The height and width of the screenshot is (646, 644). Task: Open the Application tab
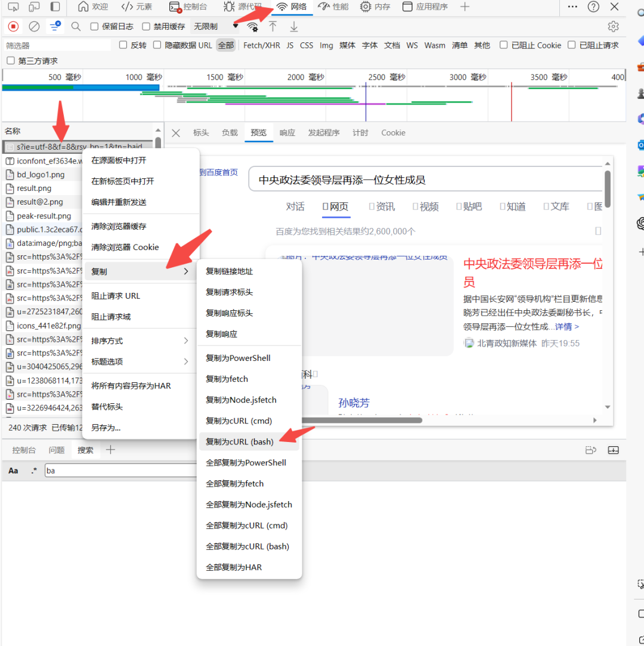pos(425,7)
